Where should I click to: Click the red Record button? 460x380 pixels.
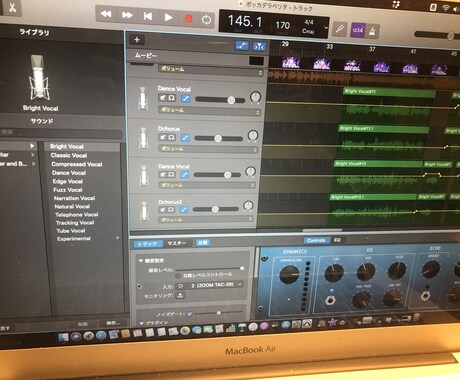[x=188, y=18]
